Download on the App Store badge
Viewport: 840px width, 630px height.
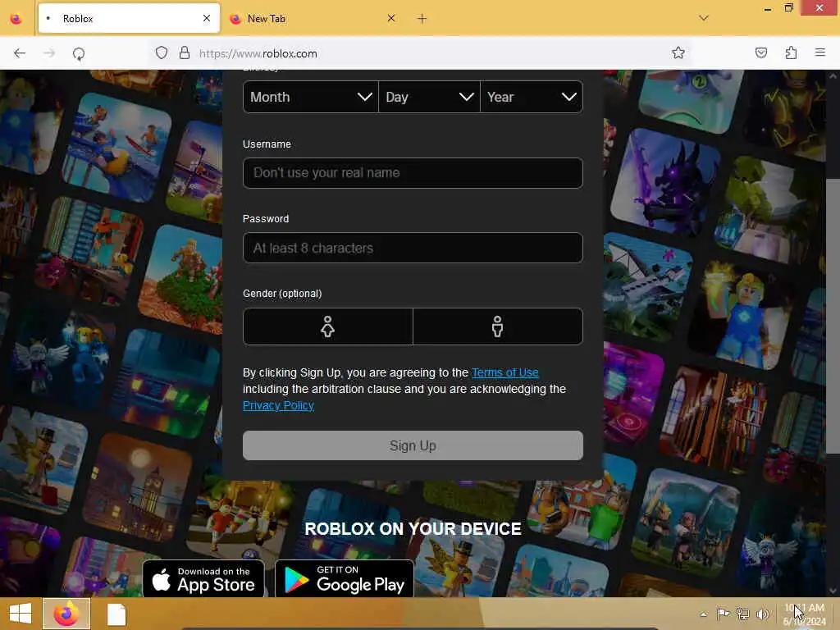203,578
